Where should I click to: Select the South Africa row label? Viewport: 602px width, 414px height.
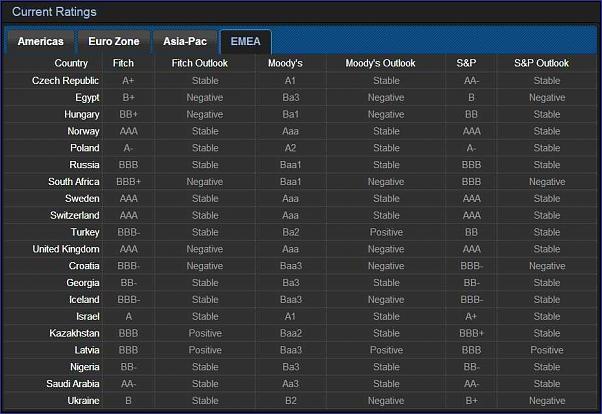tap(74, 182)
